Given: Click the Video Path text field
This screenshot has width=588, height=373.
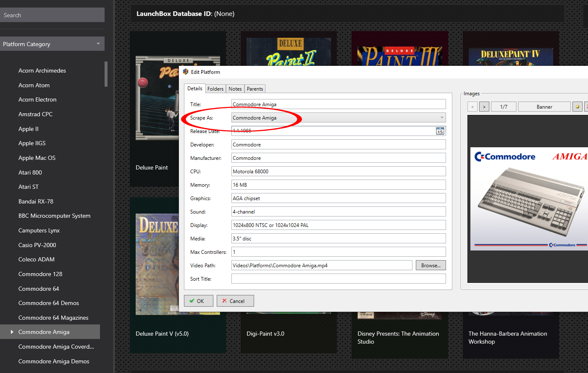Looking at the screenshot, I should 322,265.
